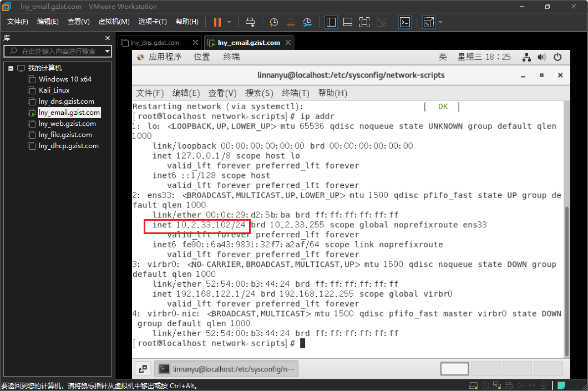Click the CD/DVD drive status icon
The image size is (588, 391).
click(485, 386)
